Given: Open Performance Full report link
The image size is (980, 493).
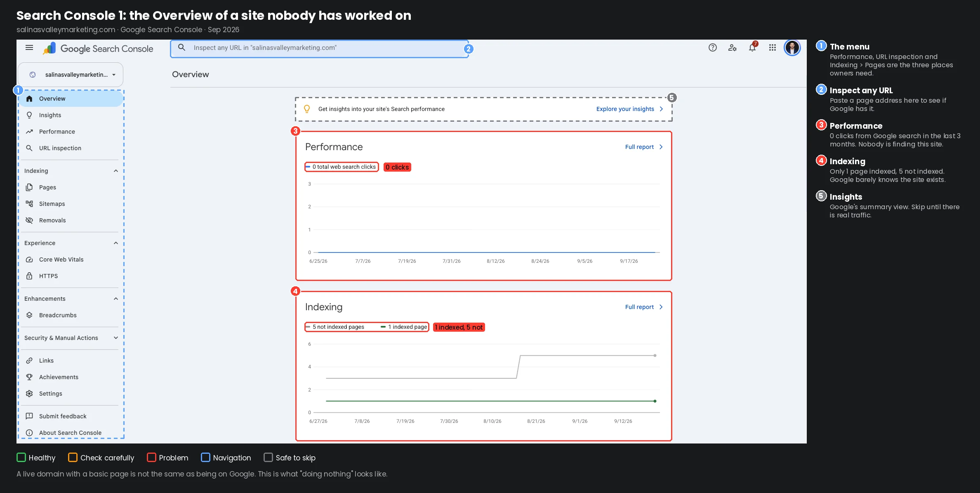Looking at the screenshot, I should click(639, 147).
